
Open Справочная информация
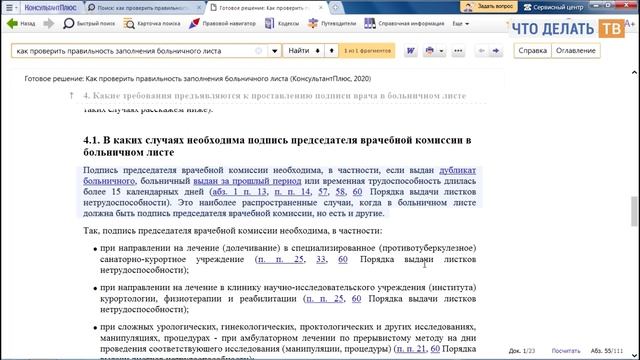tap(404, 24)
